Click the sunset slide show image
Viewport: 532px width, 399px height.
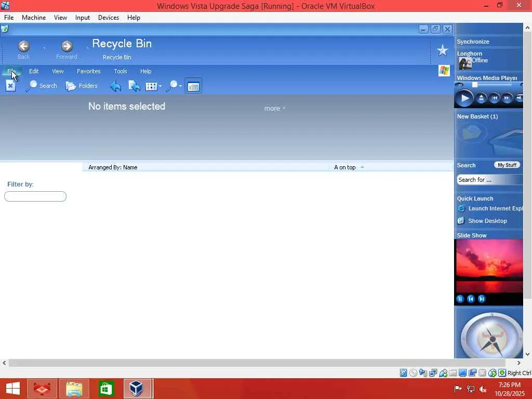click(488, 267)
